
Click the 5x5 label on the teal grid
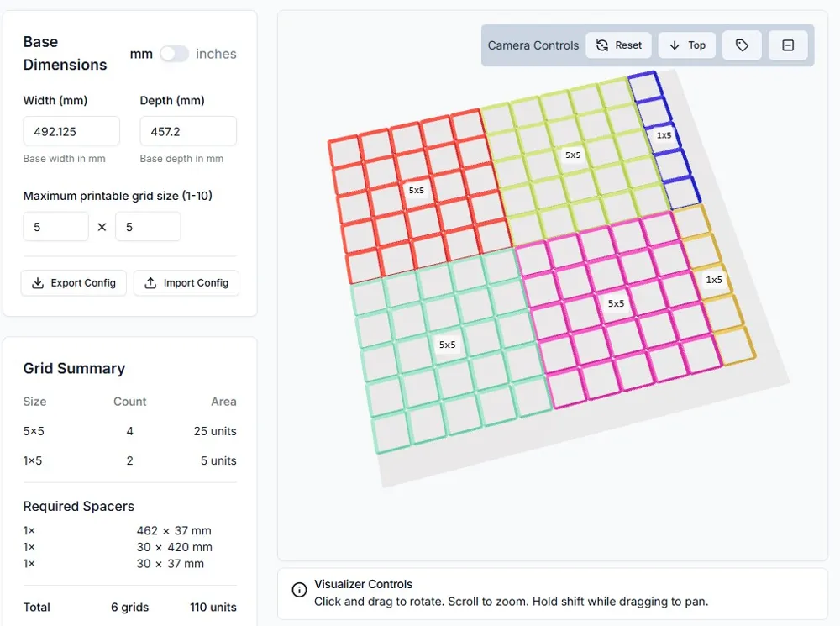(447, 345)
